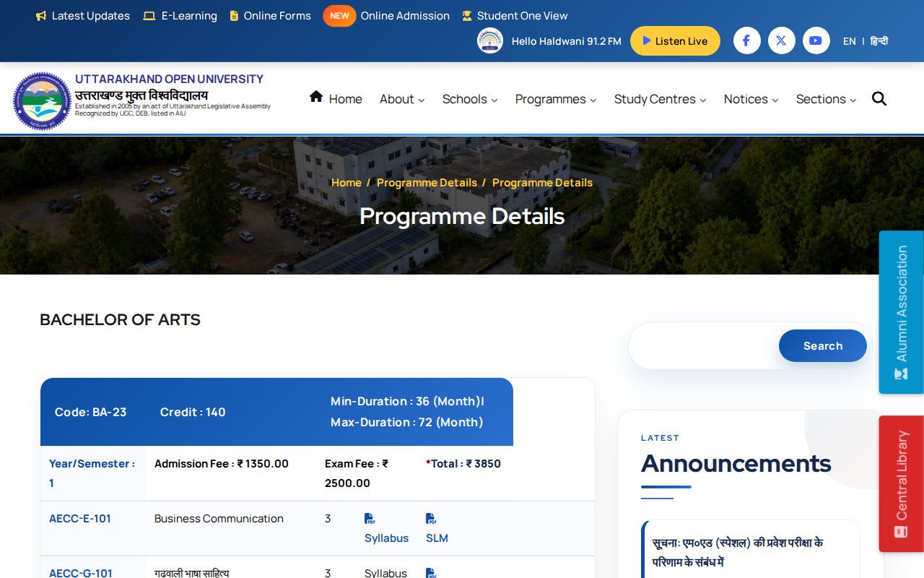Open the YouTube channel icon
The height and width of the screenshot is (578, 924).
point(816,40)
